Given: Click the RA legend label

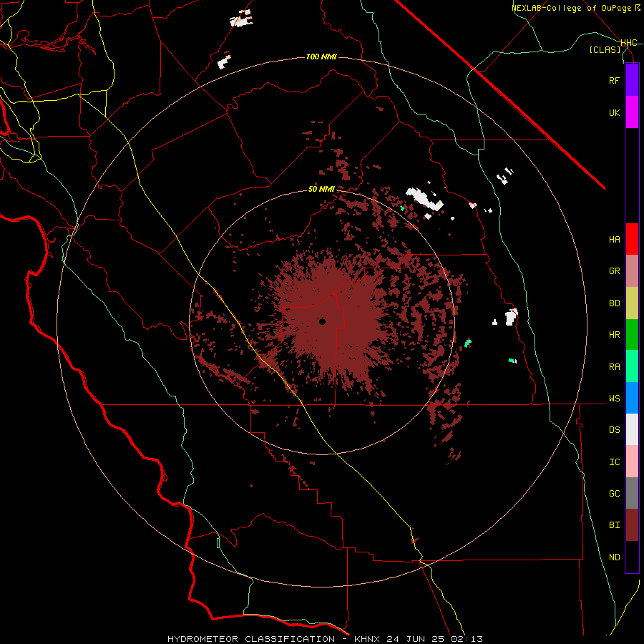Looking at the screenshot, I should click(x=614, y=367).
